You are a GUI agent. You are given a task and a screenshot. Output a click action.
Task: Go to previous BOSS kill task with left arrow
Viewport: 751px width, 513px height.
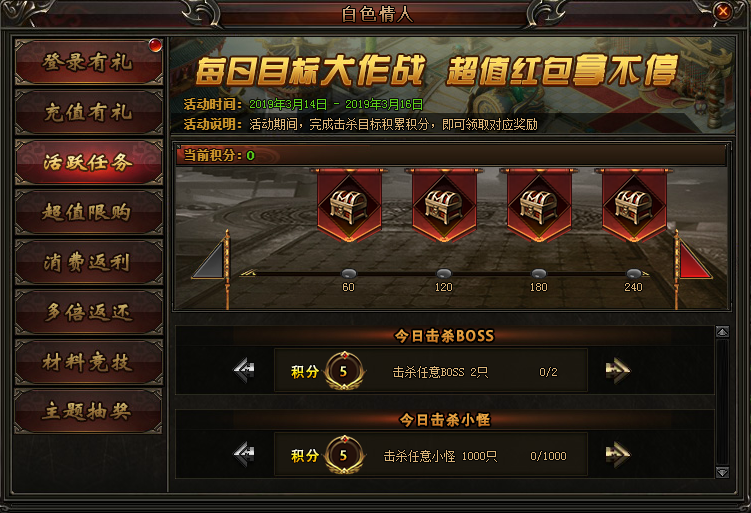pos(244,370)
